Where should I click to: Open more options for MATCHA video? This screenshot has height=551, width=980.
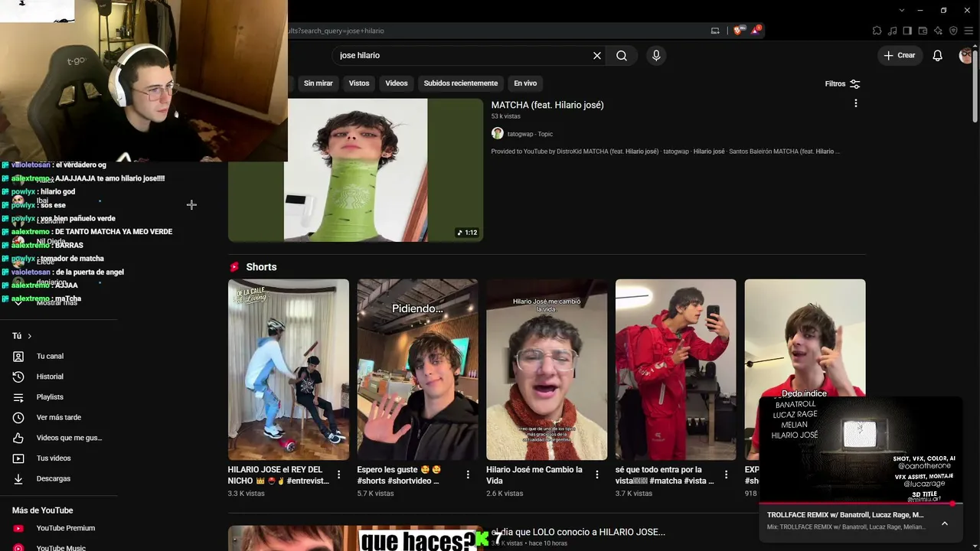856,103
